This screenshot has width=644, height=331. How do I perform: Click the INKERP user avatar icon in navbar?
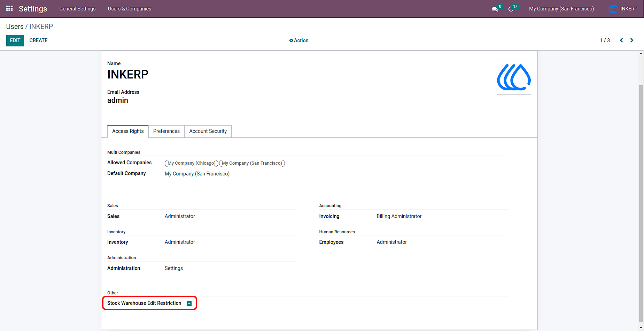point(613,9)
